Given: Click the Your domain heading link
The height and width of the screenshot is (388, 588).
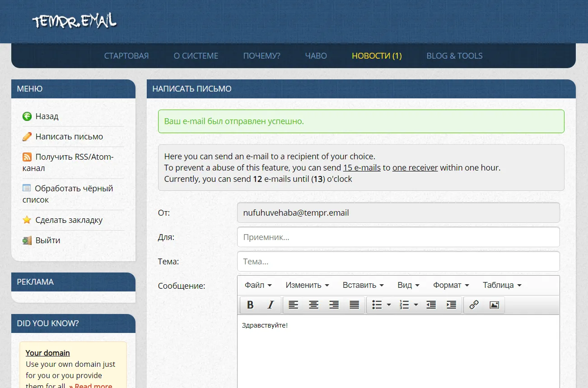Looking at the screenshot, I should pyautogui.click(x=48, y=353).
